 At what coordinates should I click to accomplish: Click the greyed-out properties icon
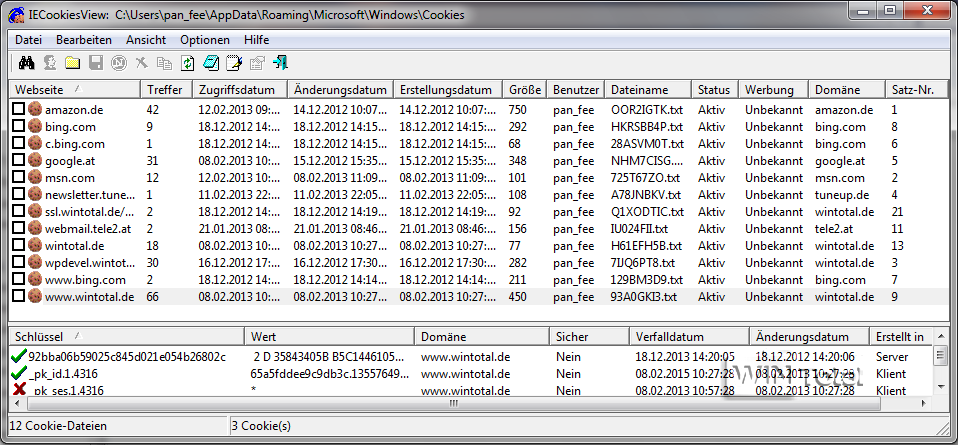[x=257, y=62]
